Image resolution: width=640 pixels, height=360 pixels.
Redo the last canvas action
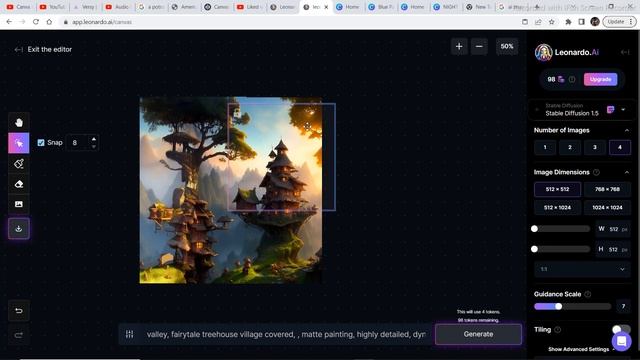[x=19, y=335]
